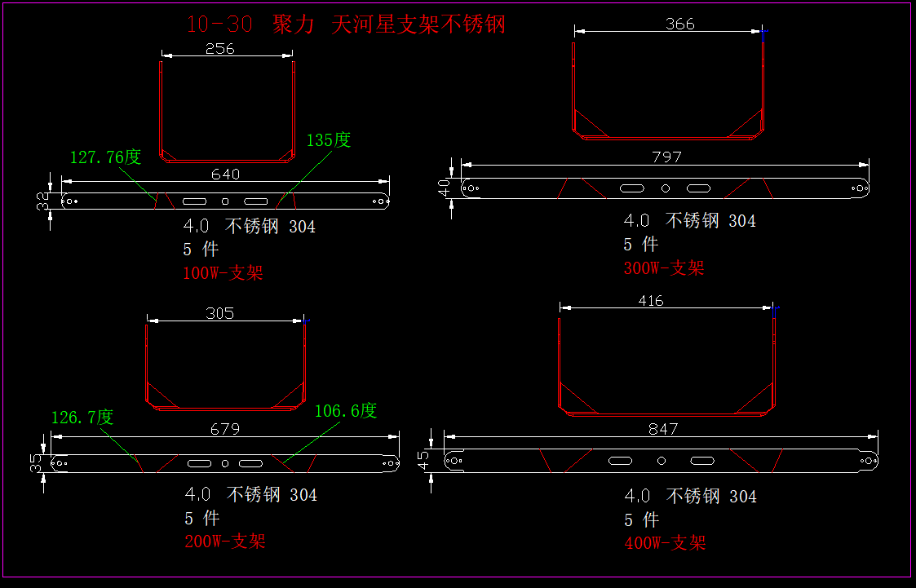Select the red 100W-支架 label
This screenshot has height=588, width=916.
(223, 273)
